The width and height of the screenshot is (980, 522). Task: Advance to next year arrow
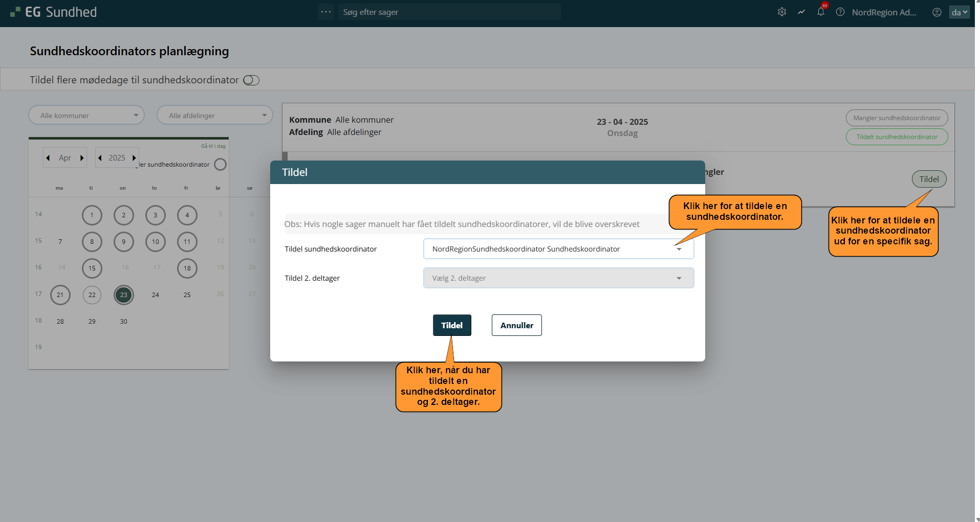pos(134,158)
